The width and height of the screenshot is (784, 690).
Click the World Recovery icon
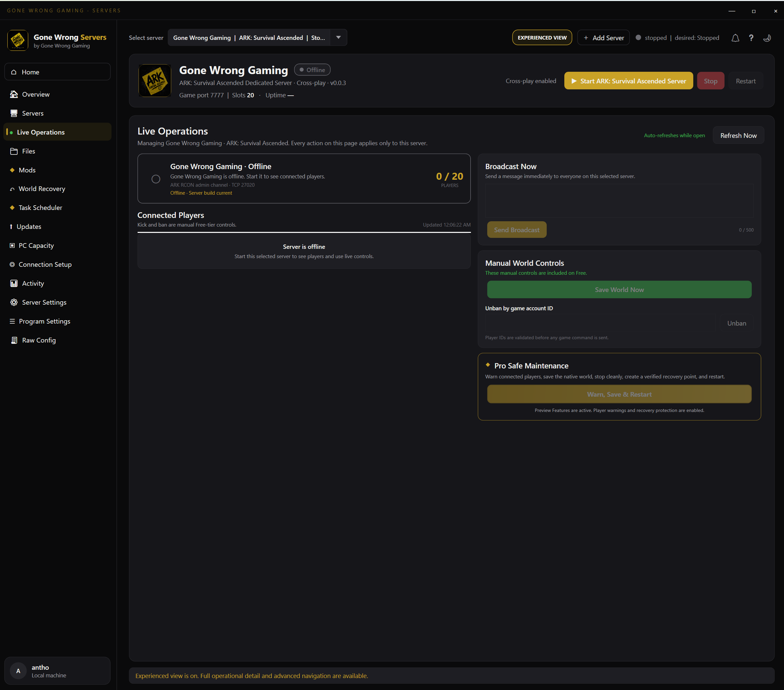click(12, 189)
